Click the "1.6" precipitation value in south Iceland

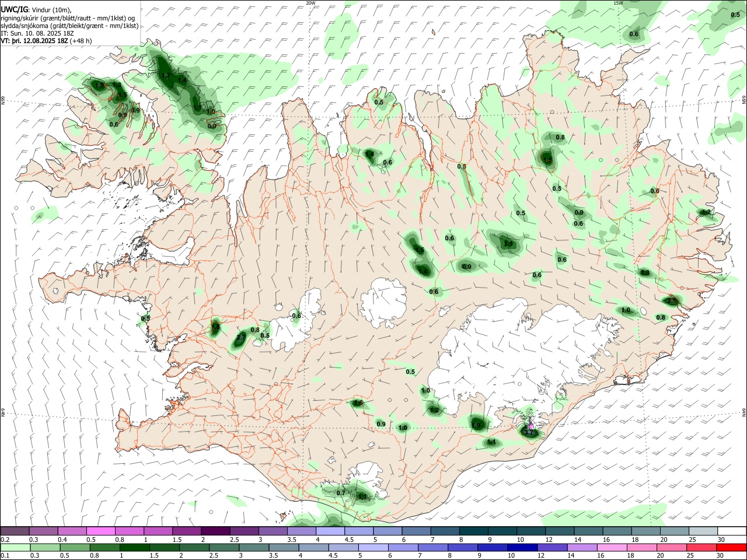tap(358, 403)
